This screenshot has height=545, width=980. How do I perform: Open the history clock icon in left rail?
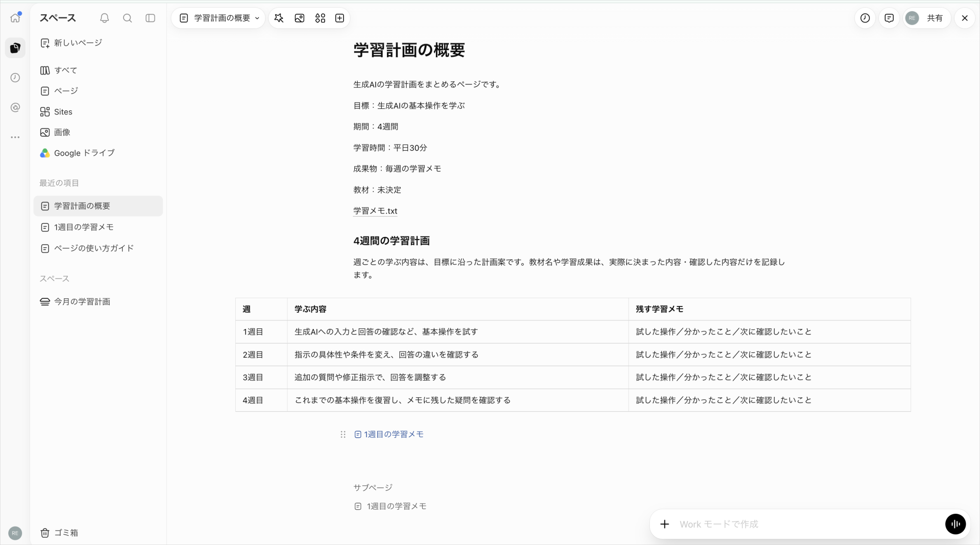[15, 78]
